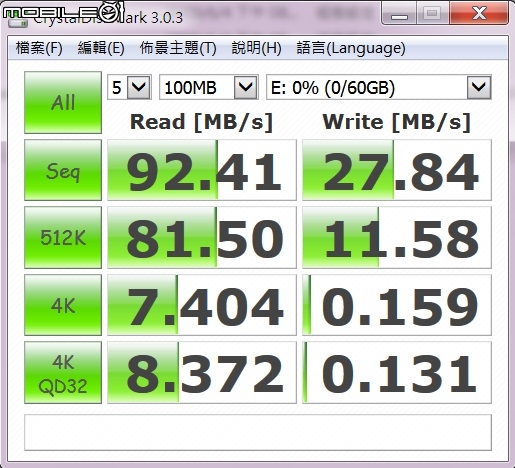Click the 4K QD32 read result 8.372
Image resolution: width=515 pixels, height=468 pixels.
pos(202,373)
